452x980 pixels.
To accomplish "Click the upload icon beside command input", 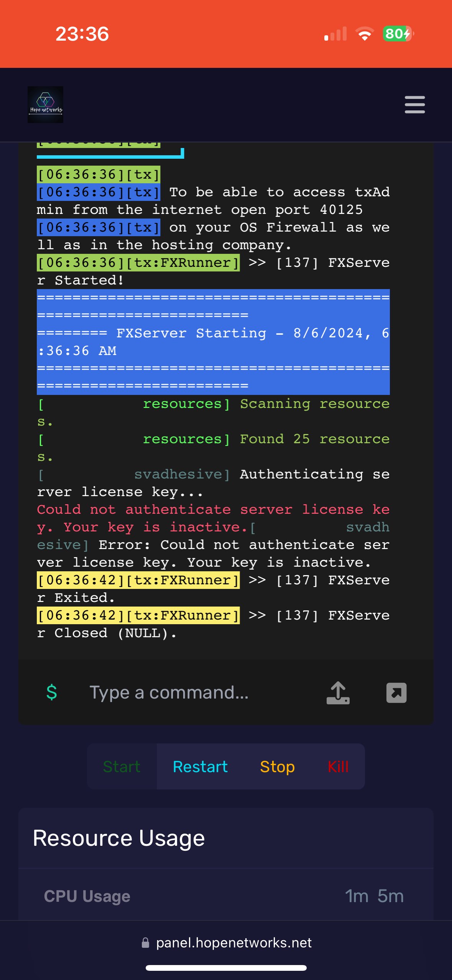I will click(x=338, y=692).
